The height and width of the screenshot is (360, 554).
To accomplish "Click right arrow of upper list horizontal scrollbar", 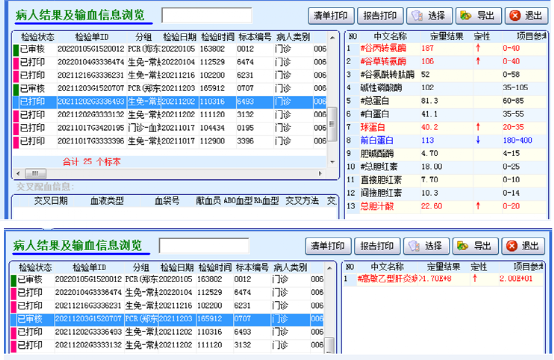I will click(320, 173).
